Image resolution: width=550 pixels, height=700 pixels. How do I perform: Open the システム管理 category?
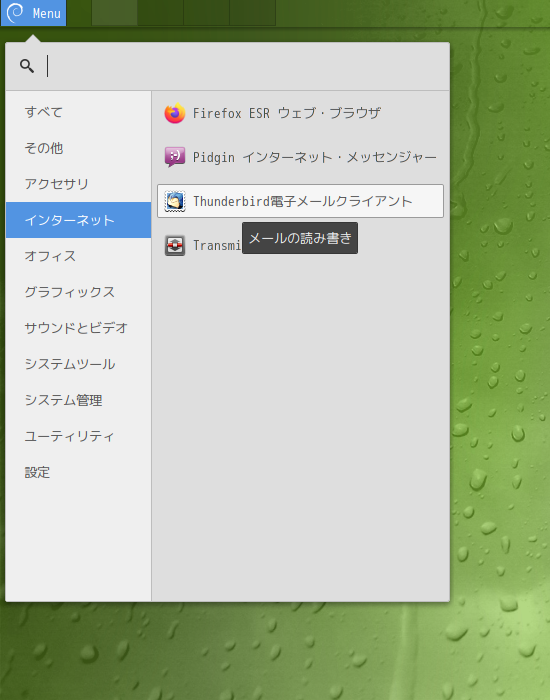(79, 400)
